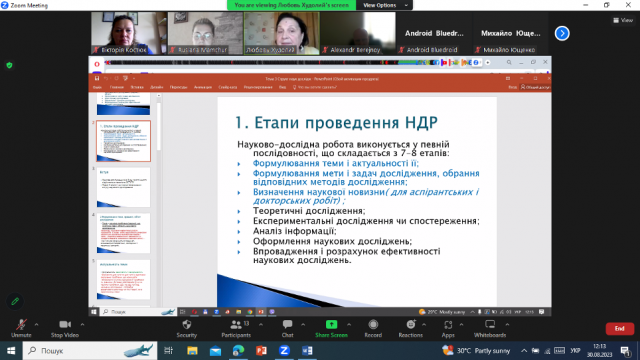Toggle the View layout button
The image size is (640, 360).
(x=623, y=20)
